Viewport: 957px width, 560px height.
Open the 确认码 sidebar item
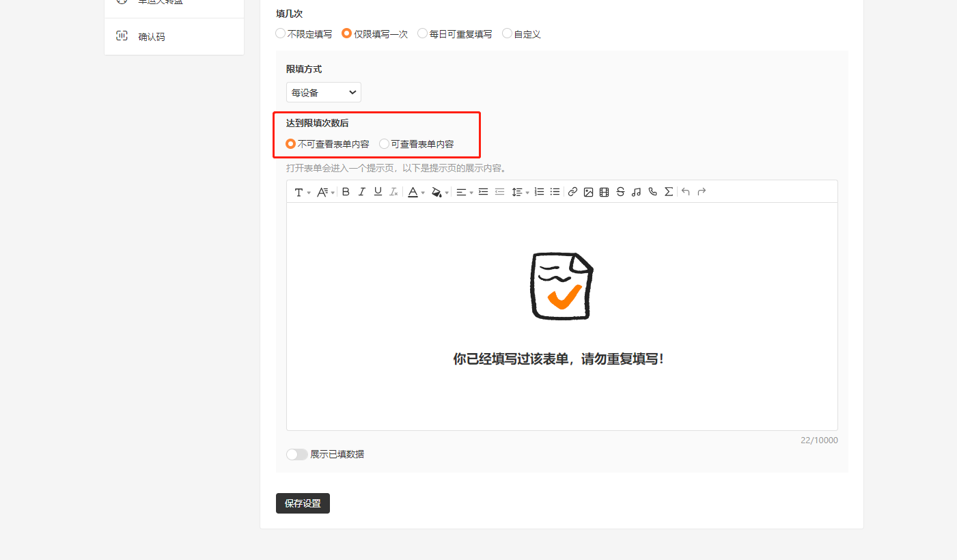[x=174, y=36]
